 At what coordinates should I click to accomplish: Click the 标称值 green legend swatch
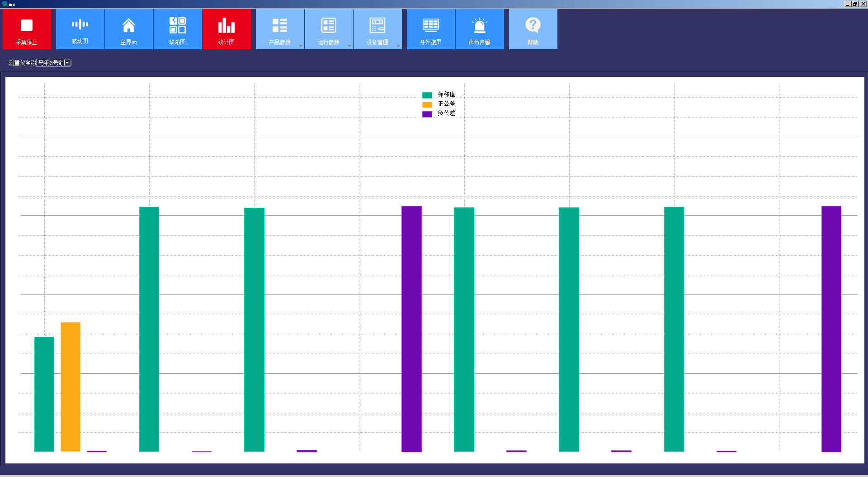click(427, 95)
